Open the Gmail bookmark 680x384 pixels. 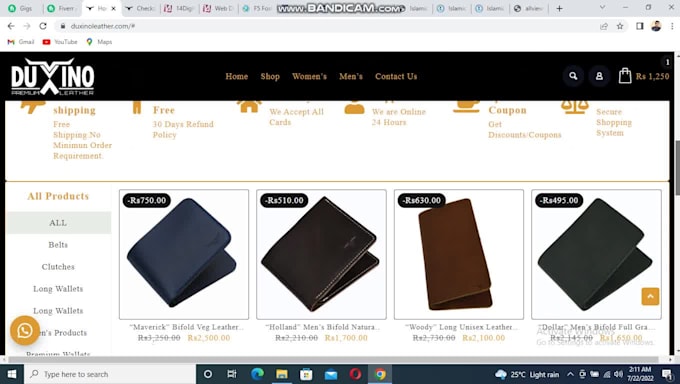21,42
